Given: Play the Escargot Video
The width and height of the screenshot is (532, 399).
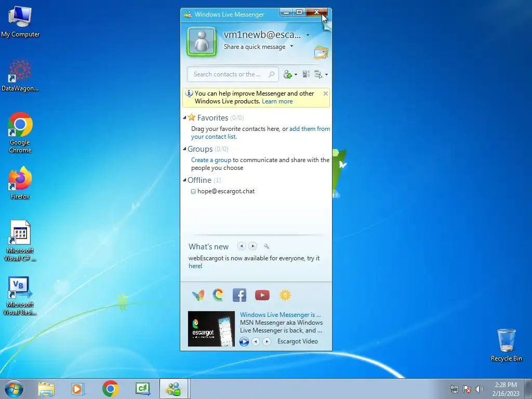Looking at the screenshot, I should click(244, 341).
